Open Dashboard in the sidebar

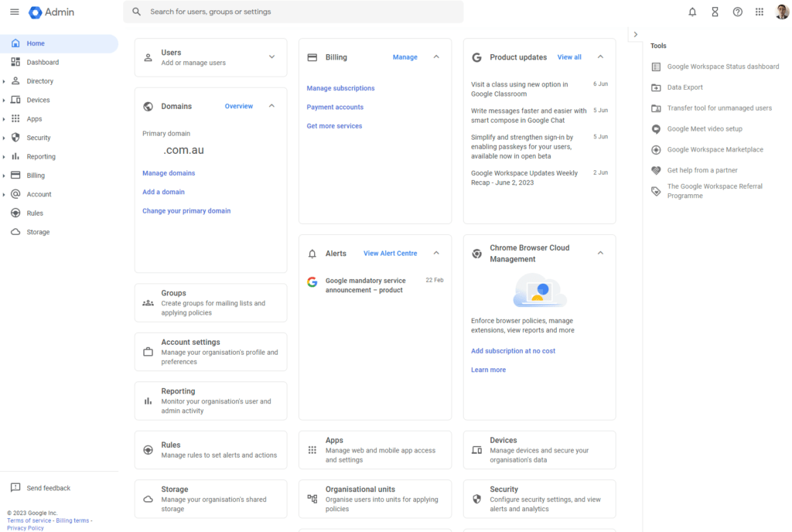point(59,62)
